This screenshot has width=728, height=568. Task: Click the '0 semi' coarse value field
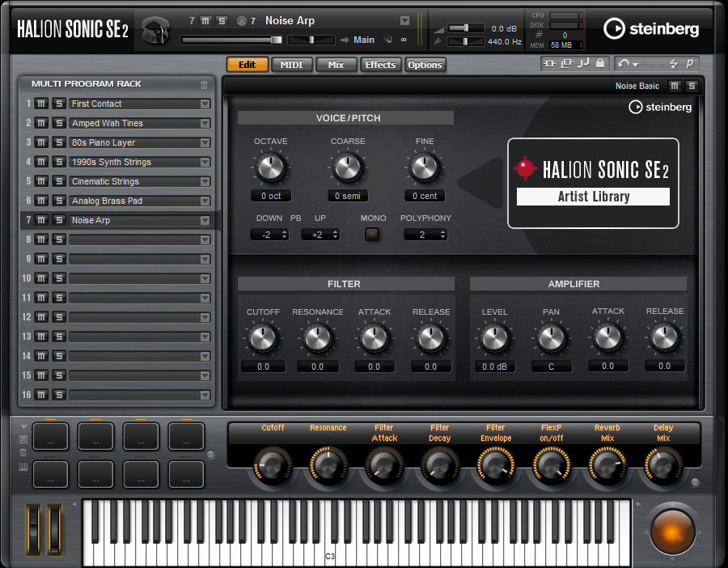(x=348, y=196)
